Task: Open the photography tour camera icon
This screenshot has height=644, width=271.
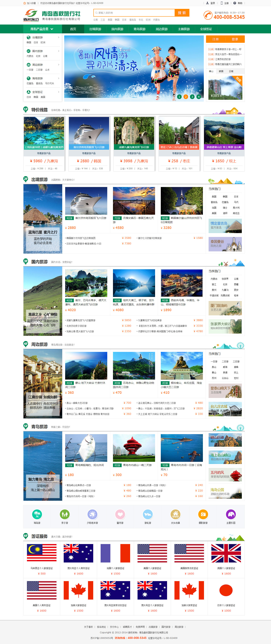Action: [203, 514]
